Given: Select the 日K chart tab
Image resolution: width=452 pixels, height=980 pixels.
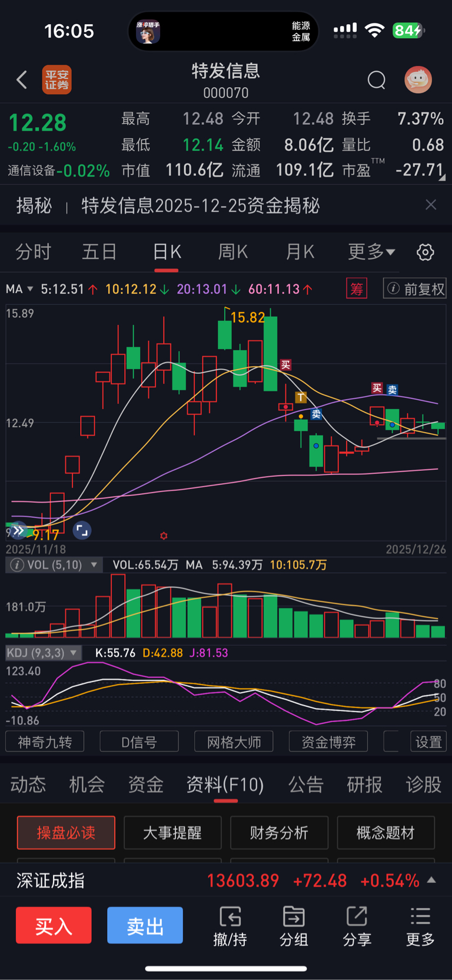Looking at the screenshot, I should (167, 252).
